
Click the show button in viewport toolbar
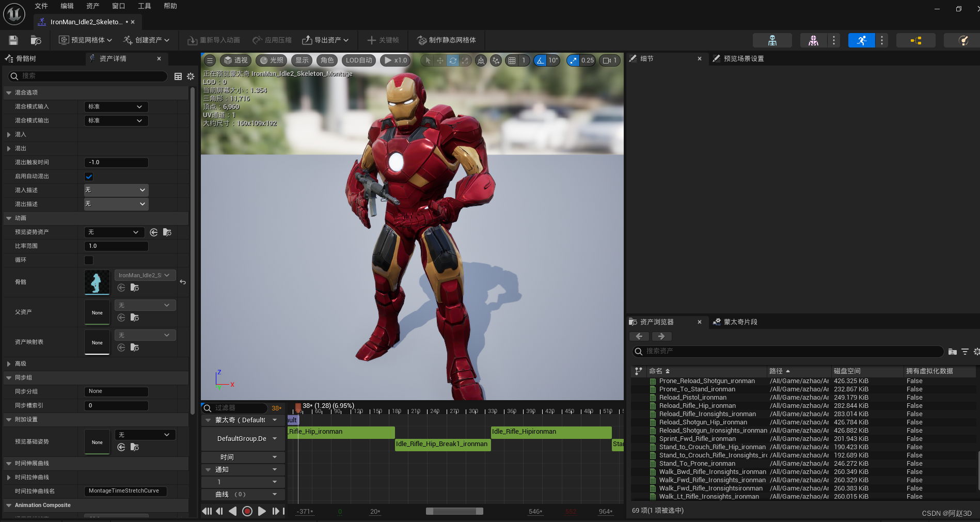302,60
